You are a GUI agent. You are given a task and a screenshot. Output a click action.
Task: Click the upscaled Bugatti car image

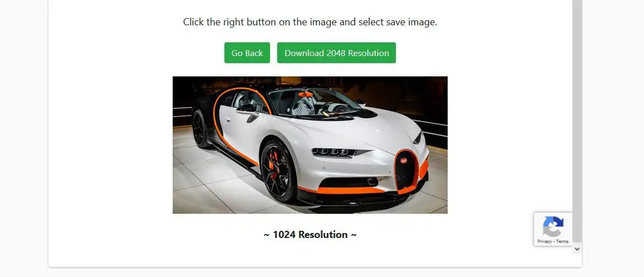coord(310,145)
